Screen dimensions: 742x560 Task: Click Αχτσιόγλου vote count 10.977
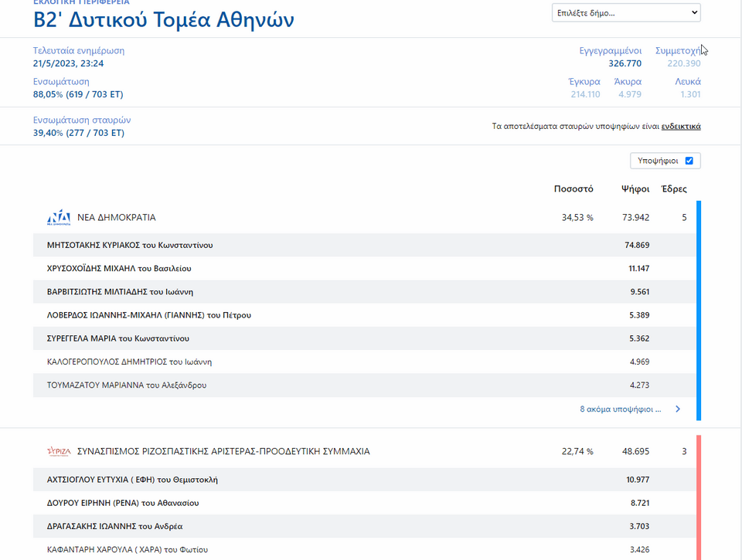click(x=638, y=480)
